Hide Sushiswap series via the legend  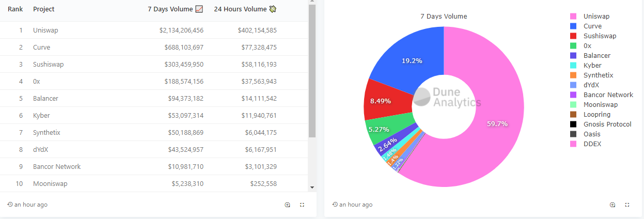tap(600, 36)
